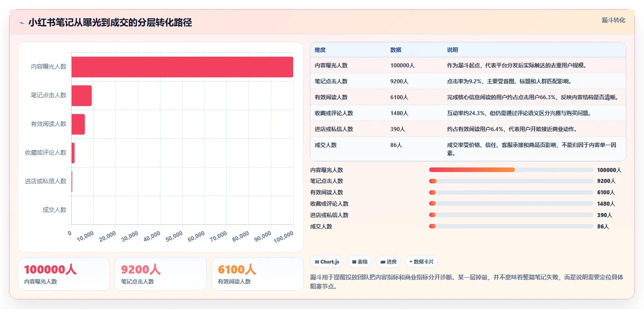This screenshot has height=309, width=644.
Task: Click the 小红书笔记从曝光到成交 title text
Action: coord(110,23)
